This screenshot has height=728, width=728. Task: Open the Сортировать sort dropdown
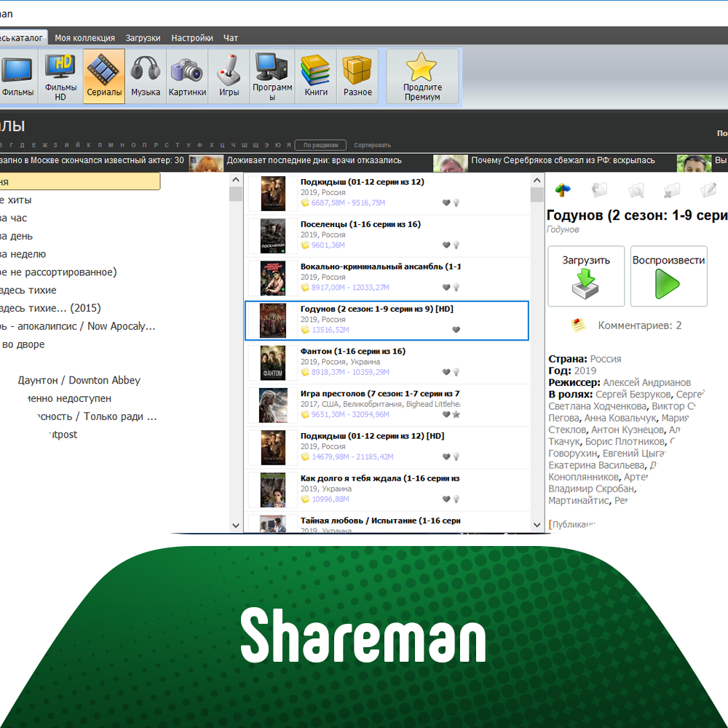coord(372,146)
